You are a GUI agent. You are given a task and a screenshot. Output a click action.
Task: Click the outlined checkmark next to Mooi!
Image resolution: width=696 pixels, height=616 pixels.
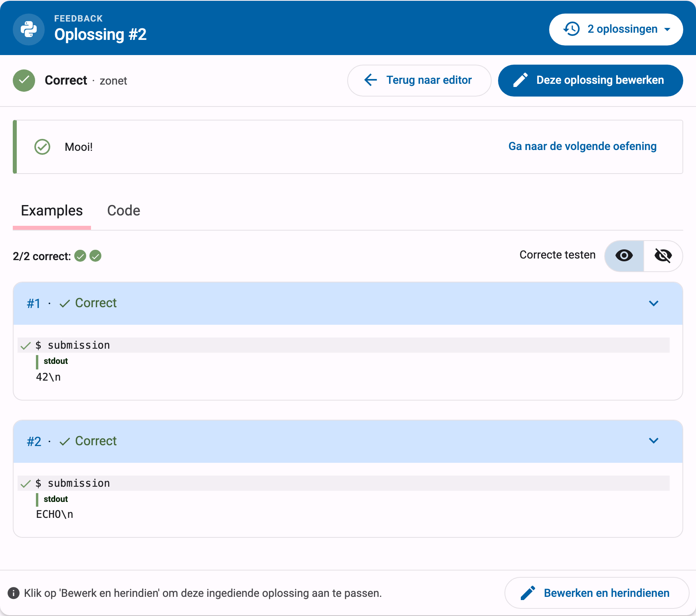(x=42, y=147)
